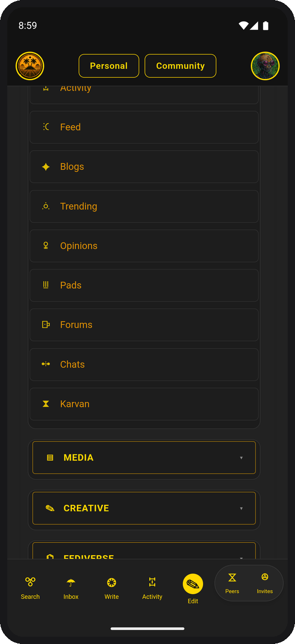Tap the highlighted Edit pencil icon

193,584
